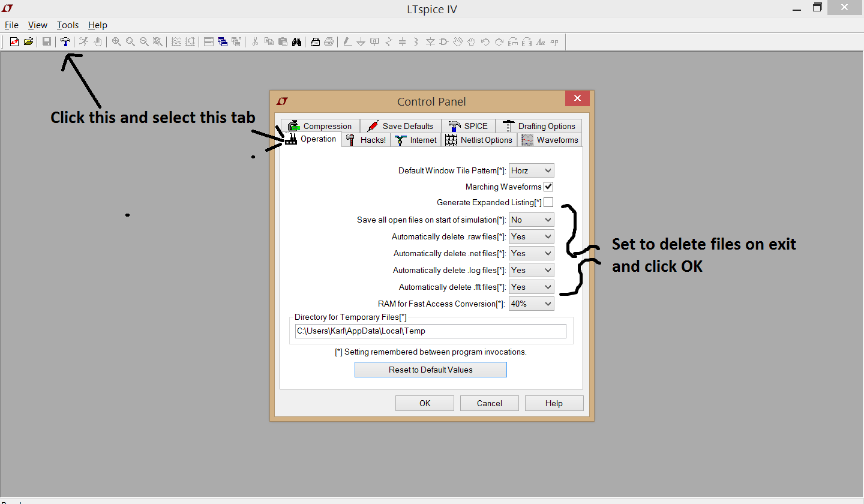This screenshot has height=504, width=864.
Task: Switch to the Hacks! tab
Action: click(x=366, y=140)
